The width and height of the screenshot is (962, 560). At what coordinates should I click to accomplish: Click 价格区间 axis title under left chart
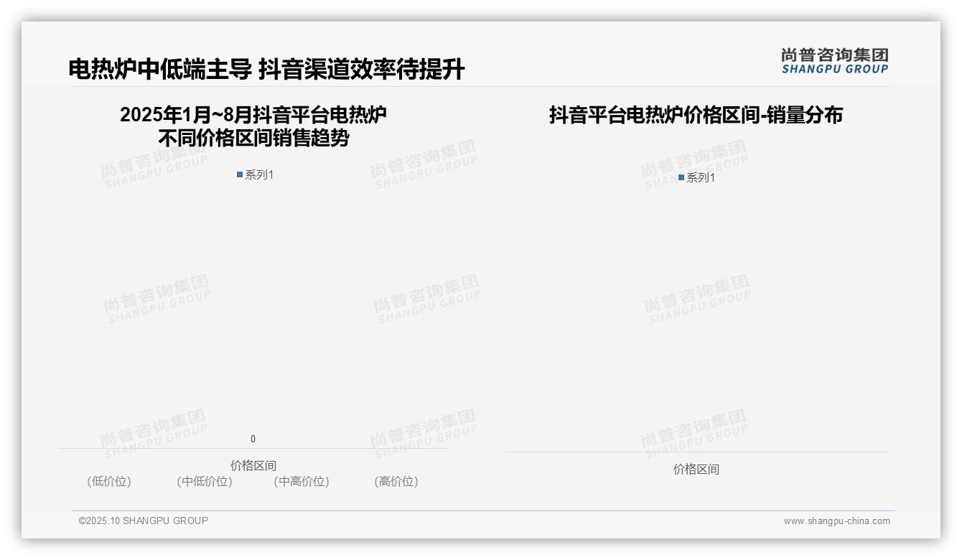(x=253, y=465)
